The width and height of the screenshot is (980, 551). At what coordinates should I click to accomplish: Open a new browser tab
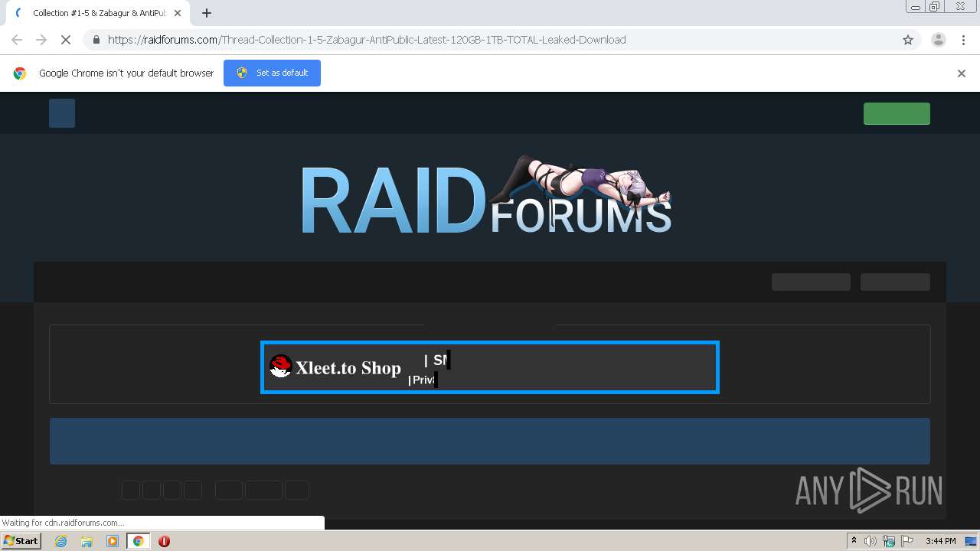pyautogui.click(x=207, y=13)
